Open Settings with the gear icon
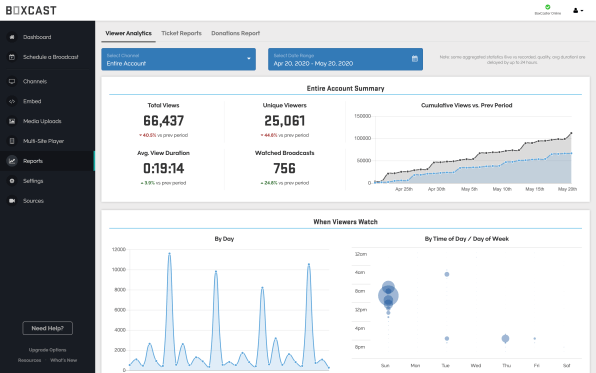The height and width of the screenshot is (373, 596). (12, 181)
